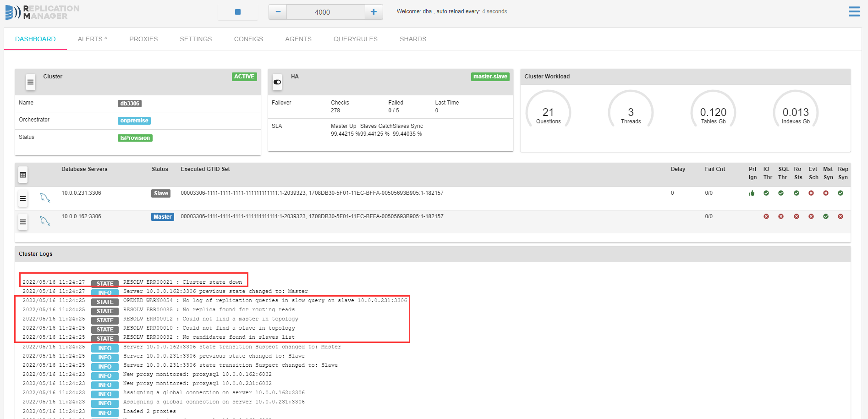Click the IsProvision status badge
The image size is (868, 419).
pos(135,138)
